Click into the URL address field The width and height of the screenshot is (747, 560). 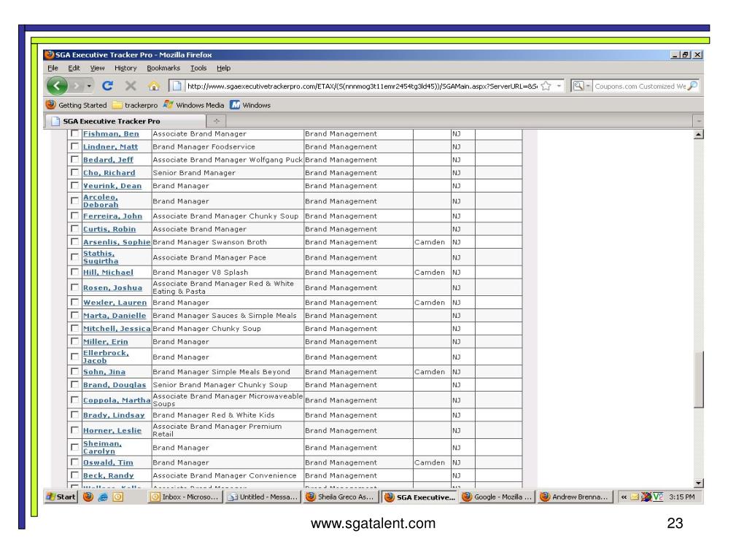362,86
